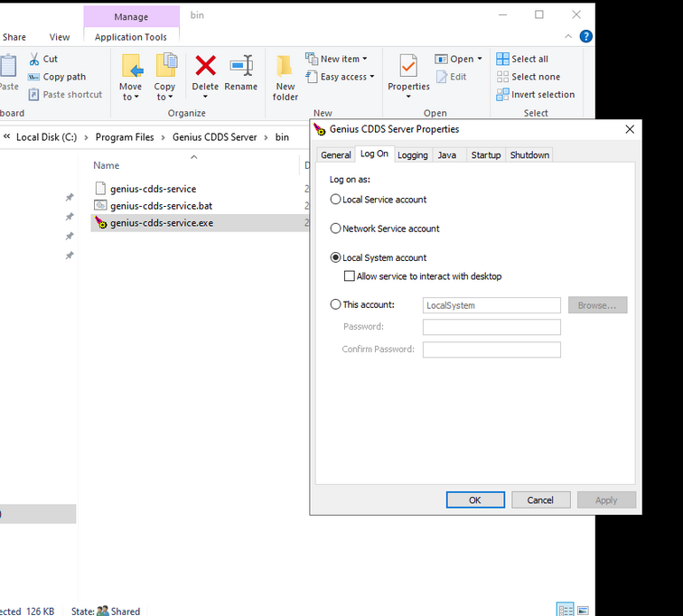683x616 pixels.
Task: Expand the Move to dropdown
Action: (x=130, y=92)
